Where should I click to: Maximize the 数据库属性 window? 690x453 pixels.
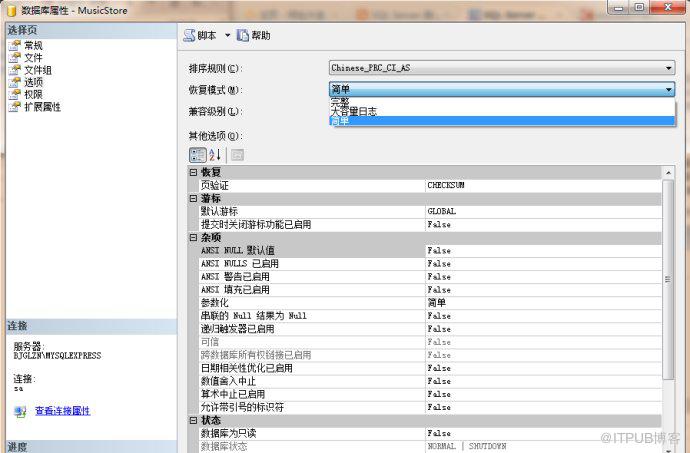pos(639,7)
